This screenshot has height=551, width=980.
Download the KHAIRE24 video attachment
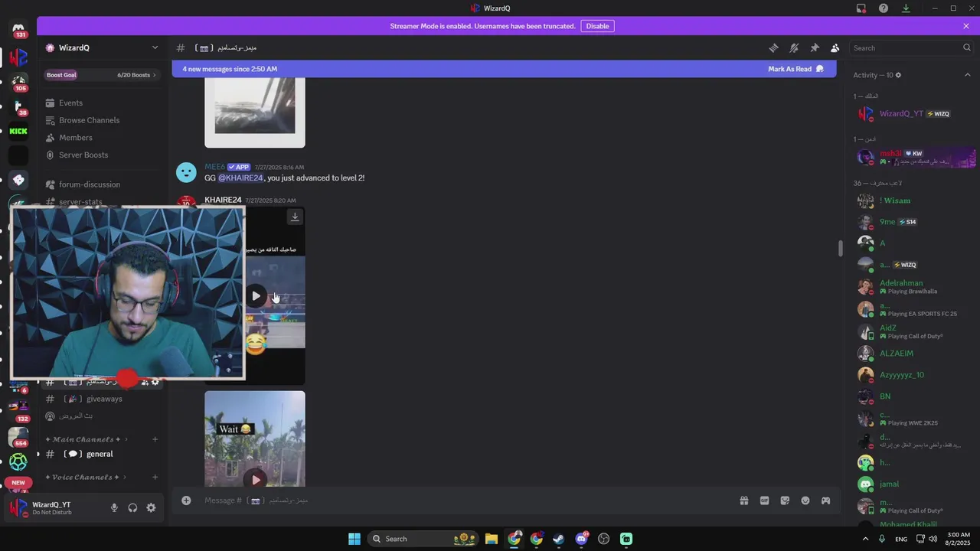tap(295, 217)
